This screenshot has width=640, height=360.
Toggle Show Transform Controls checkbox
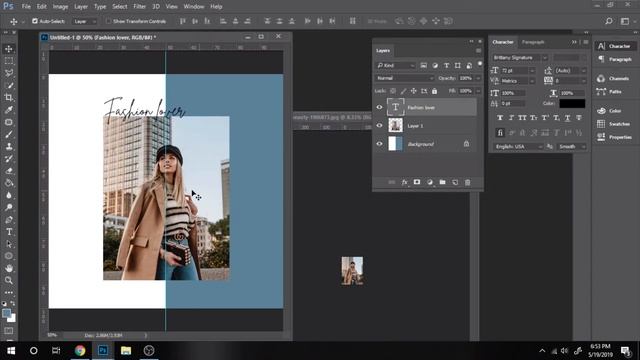click(x=108, y=21)
